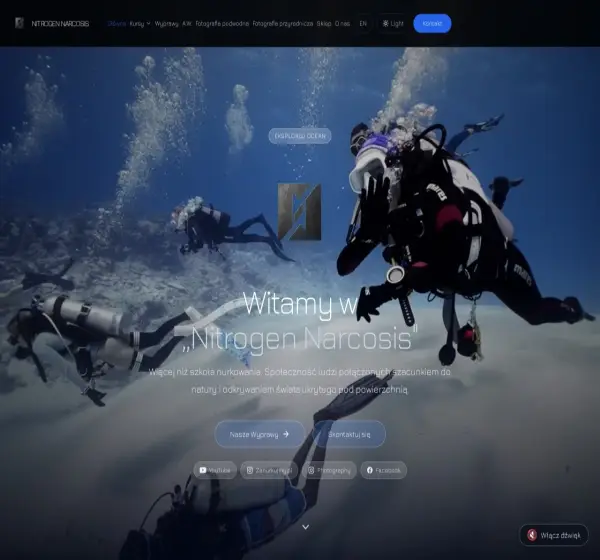
Task: Open the O nas menu item
Action: pyautogui.click(x=342, y=24)
